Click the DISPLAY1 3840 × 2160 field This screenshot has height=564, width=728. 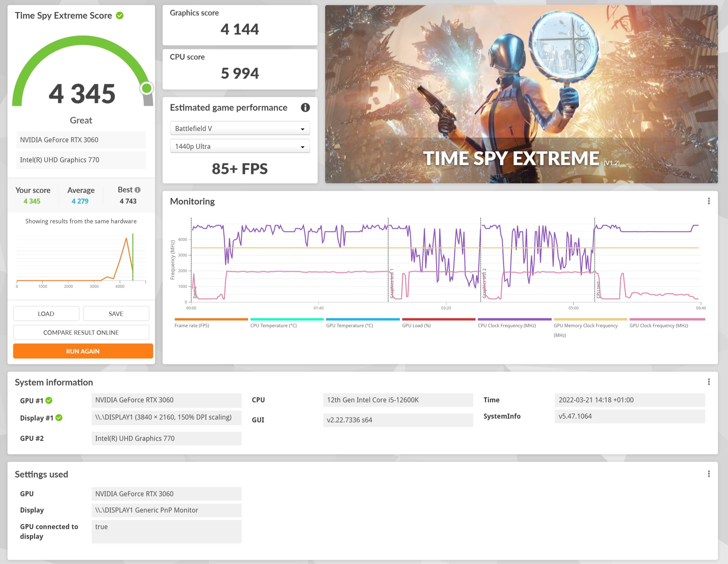pyautogui.click(x=166, y=418)
